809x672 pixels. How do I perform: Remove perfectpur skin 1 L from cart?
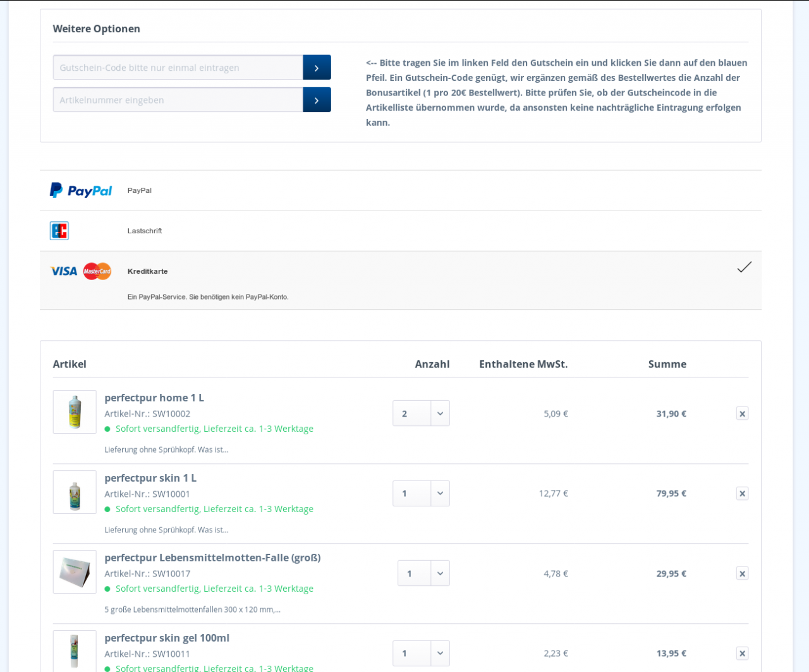[743, 494]
